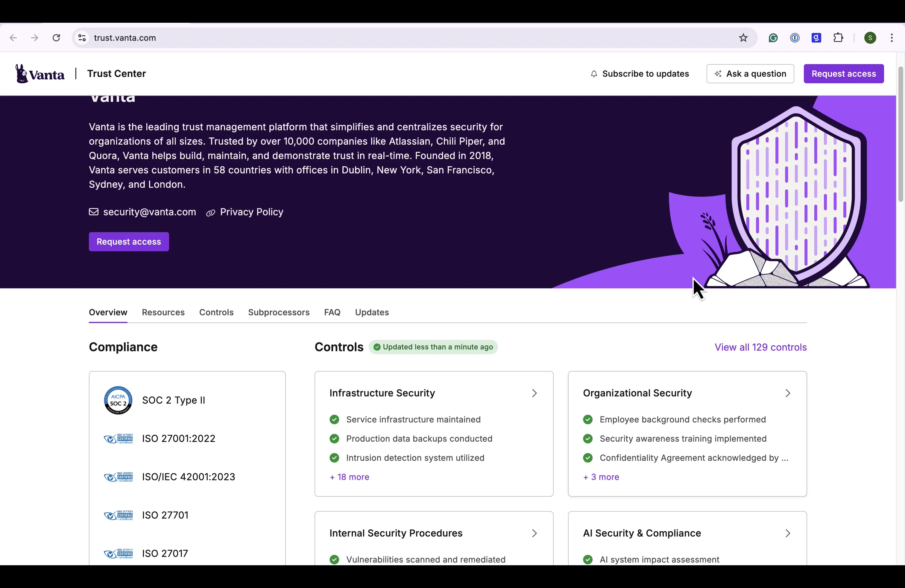Image resolution: width=905 pixels, height=588 pixels.
Task: Click the site information icon in address bar
Action: (82, 38)
